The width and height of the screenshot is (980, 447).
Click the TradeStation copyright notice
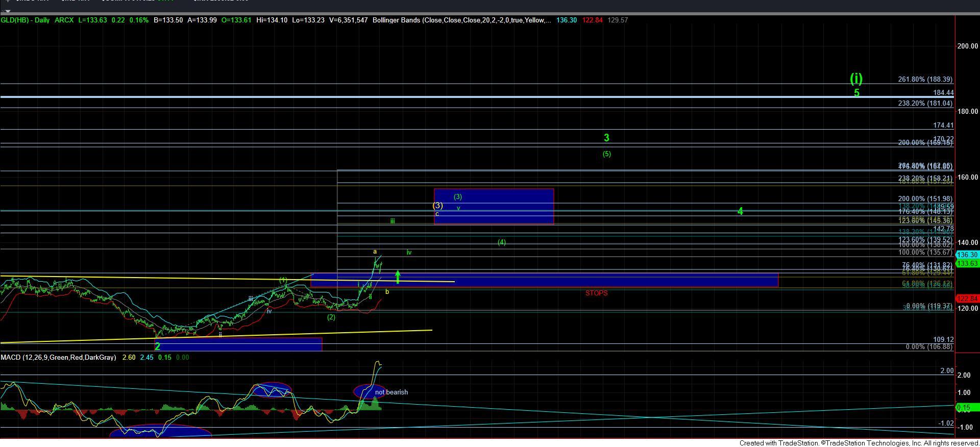[x=859, y=443]
